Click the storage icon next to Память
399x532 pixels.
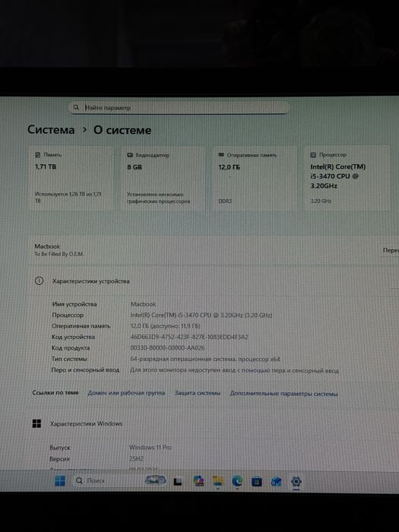tap(38, 155)
